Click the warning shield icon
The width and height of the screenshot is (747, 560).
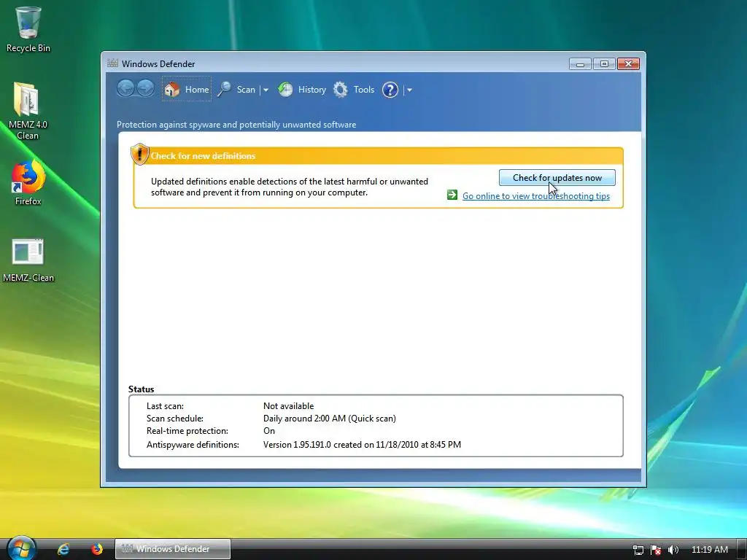coord(139,154)
